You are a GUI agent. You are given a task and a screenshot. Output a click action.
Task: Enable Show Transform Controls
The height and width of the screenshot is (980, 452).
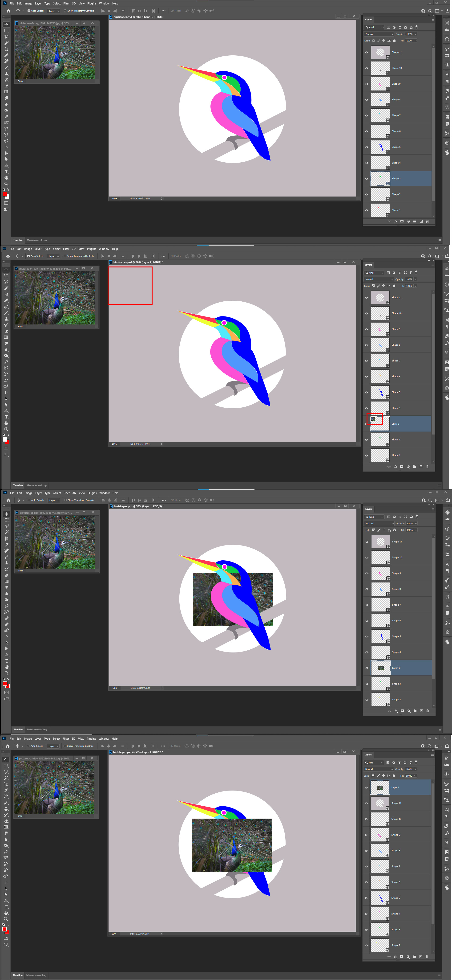(65, 11)
